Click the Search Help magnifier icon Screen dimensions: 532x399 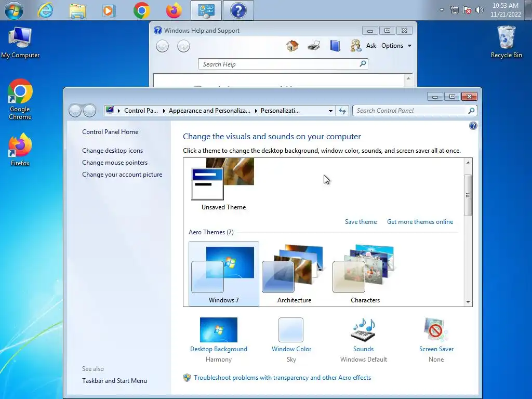(x=363, y=64)
